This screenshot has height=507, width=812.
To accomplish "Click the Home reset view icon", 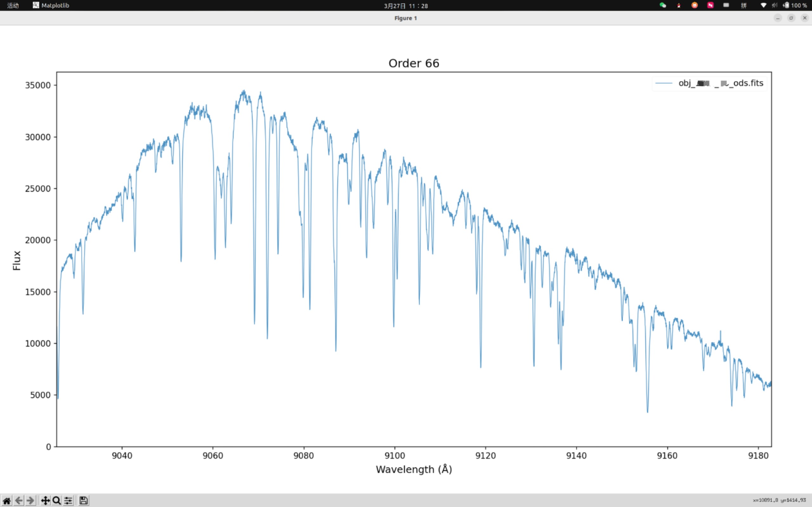I will tap(7, 501).
